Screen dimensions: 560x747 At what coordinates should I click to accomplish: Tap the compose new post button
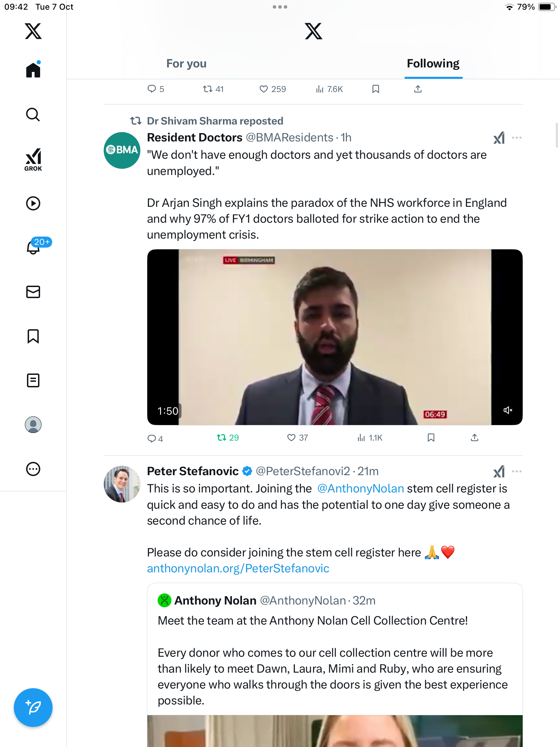coord(33,708)
